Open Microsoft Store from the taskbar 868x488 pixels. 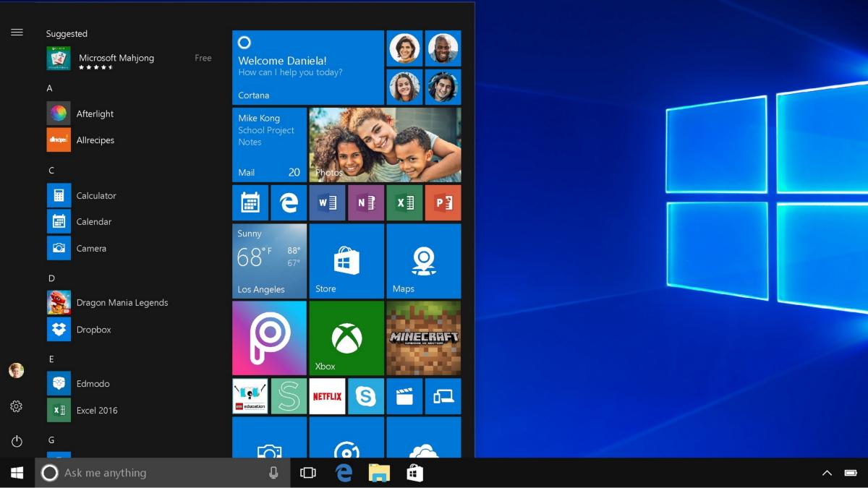click(414, 473)
